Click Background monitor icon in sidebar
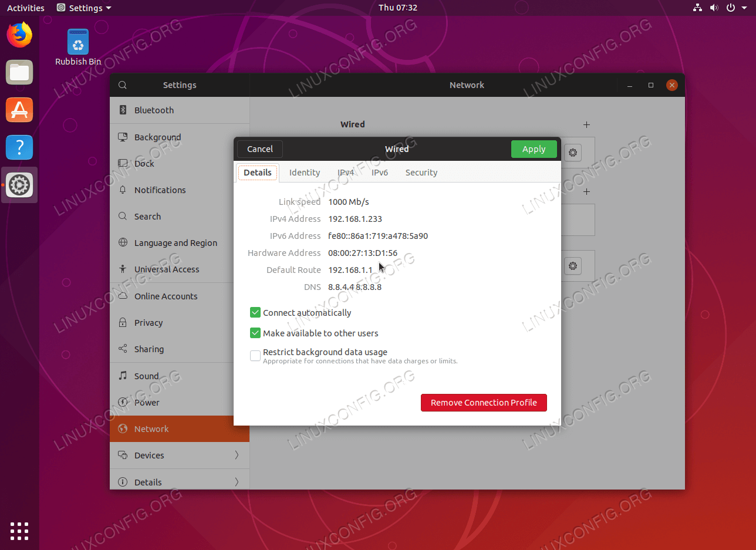The height and width of the screenshot is (550, 756). (x=123, y=137)
